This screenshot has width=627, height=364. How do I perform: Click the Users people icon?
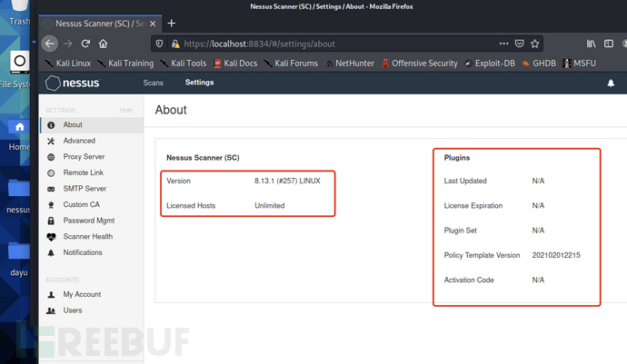point(51,310)
